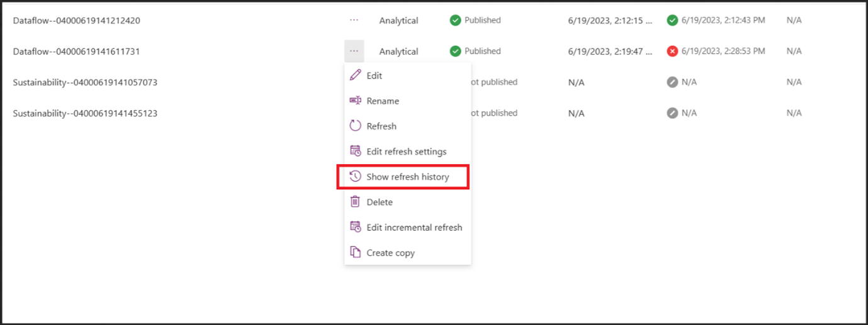Click grey status icon in Sustainability--04000619141455123 row

(x=672, y=113)
